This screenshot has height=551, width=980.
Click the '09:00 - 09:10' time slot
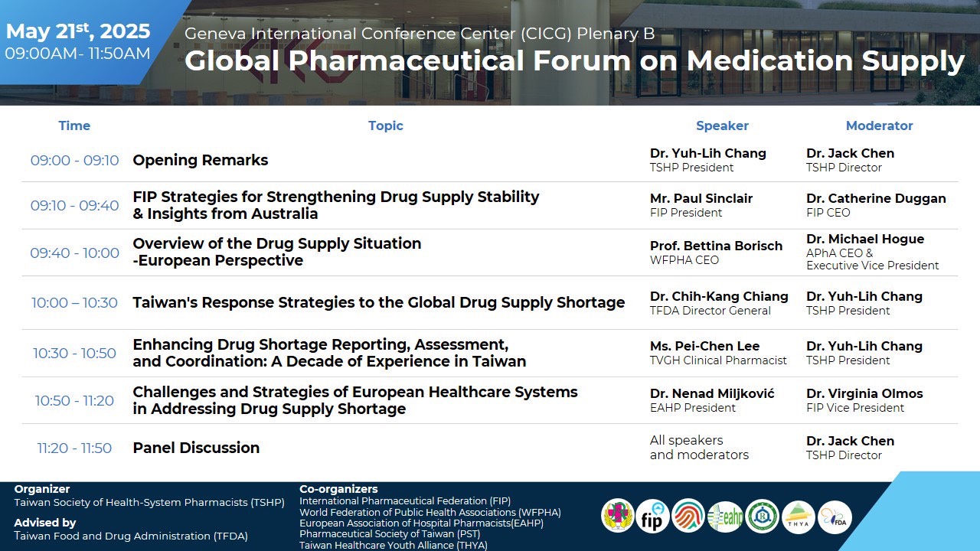click(75, 161)
